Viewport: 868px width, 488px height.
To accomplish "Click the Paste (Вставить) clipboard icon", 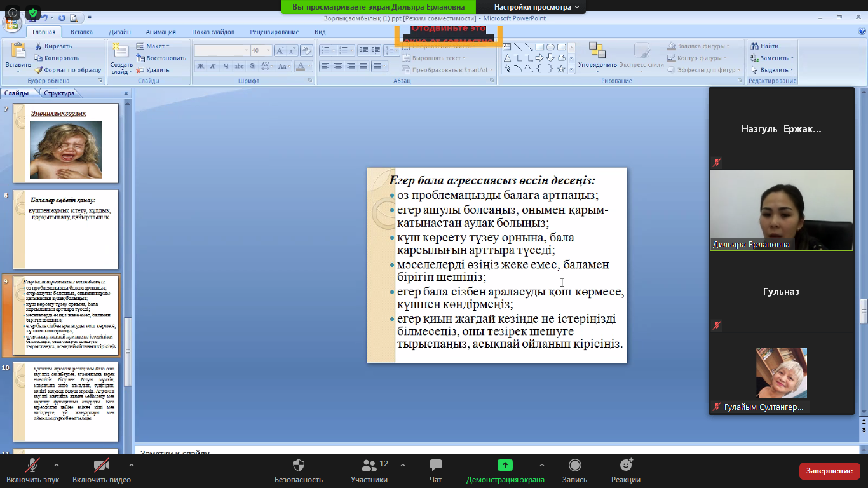I will (x=18, y=51).
